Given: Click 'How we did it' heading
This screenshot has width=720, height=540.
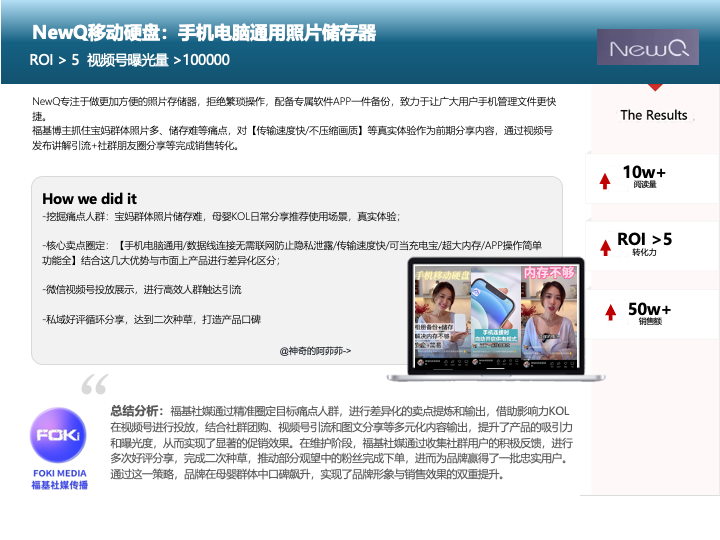Looking at the screenshot, I should [90, 199].
